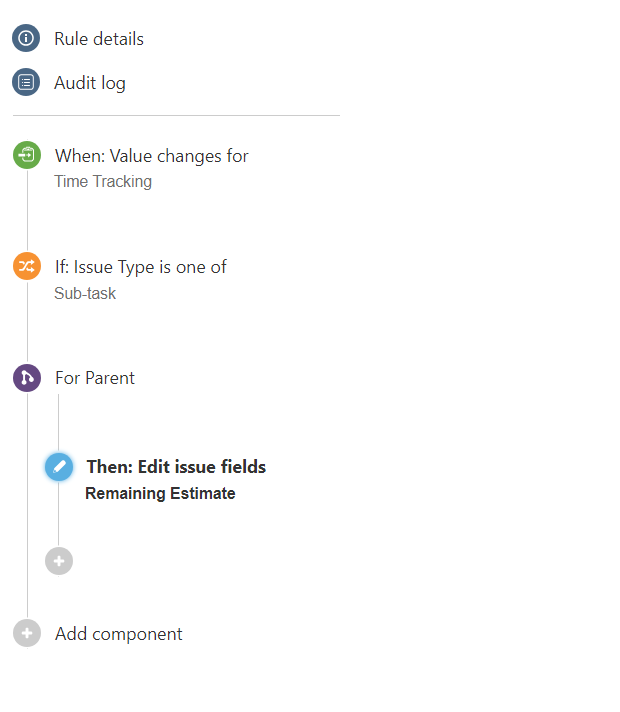The image size is (620, 712).
Task: Click the Time Tracking trigger subtitle
Action: click(x=103, y=182)
